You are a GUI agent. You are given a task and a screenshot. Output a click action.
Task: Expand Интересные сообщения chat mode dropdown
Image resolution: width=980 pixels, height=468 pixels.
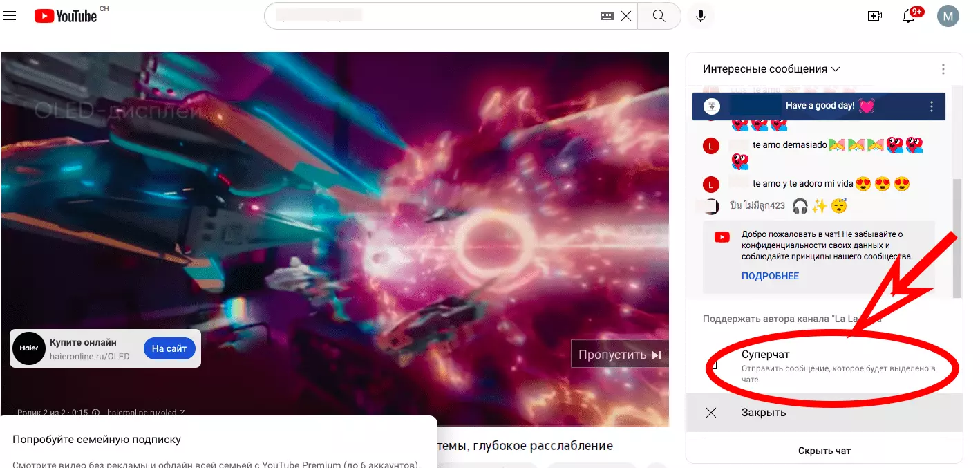pos(771,69)
